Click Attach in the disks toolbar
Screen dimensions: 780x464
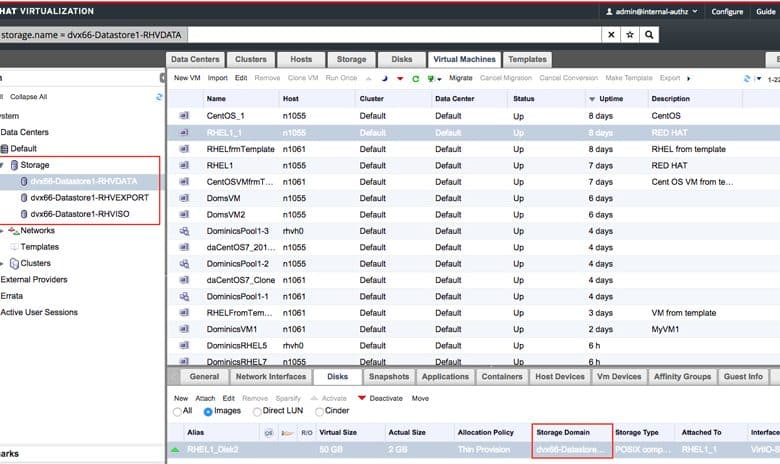(x=205, y=398)
